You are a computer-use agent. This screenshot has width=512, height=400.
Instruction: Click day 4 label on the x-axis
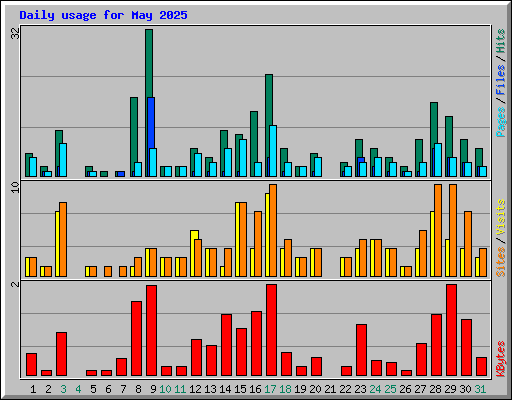click(78, 389)
